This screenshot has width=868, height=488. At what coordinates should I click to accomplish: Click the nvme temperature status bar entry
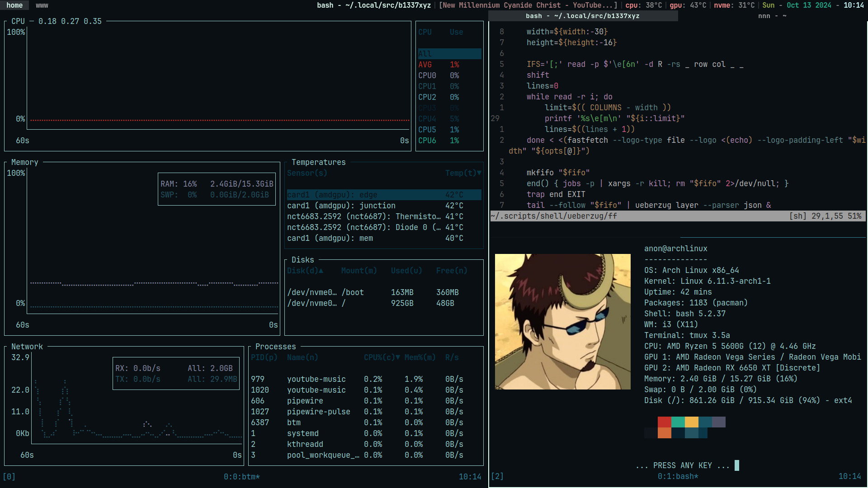(x=734, y=5)
